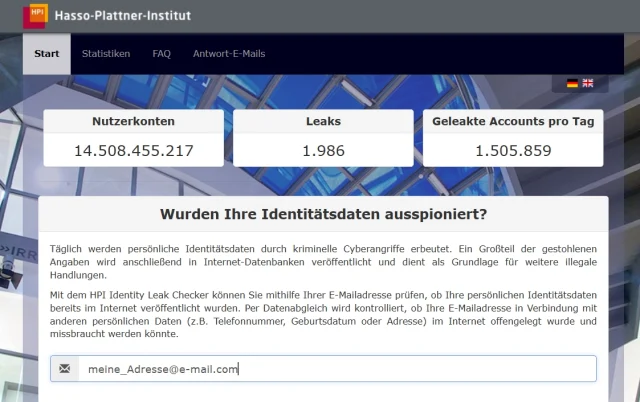Image resolution: width=640 pixels, height=402 pixels.
Task: Click the Hasso-Plattner-Institut title link
Action: [x=123, y=16]
